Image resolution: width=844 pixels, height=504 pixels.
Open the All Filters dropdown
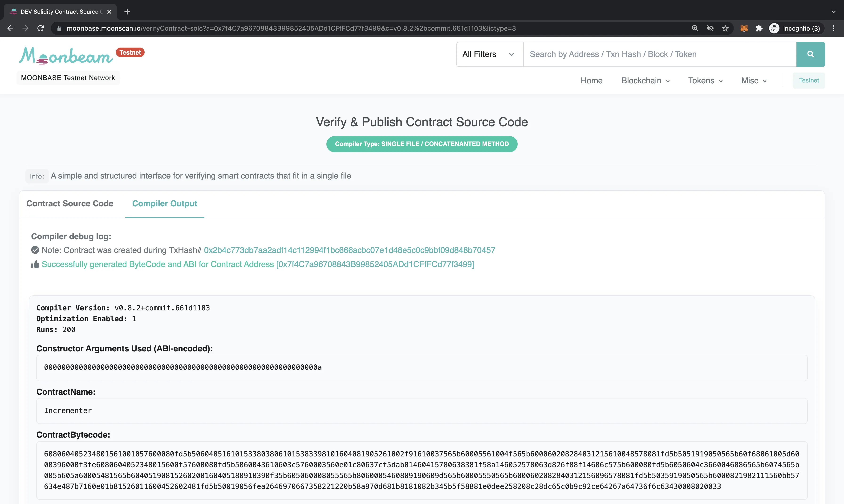[x=490, y=54]
